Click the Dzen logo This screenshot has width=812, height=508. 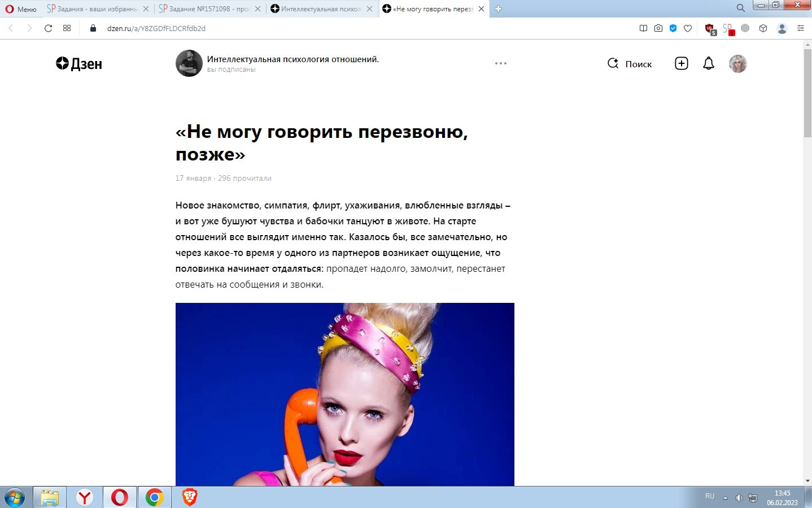pos(79,64)
